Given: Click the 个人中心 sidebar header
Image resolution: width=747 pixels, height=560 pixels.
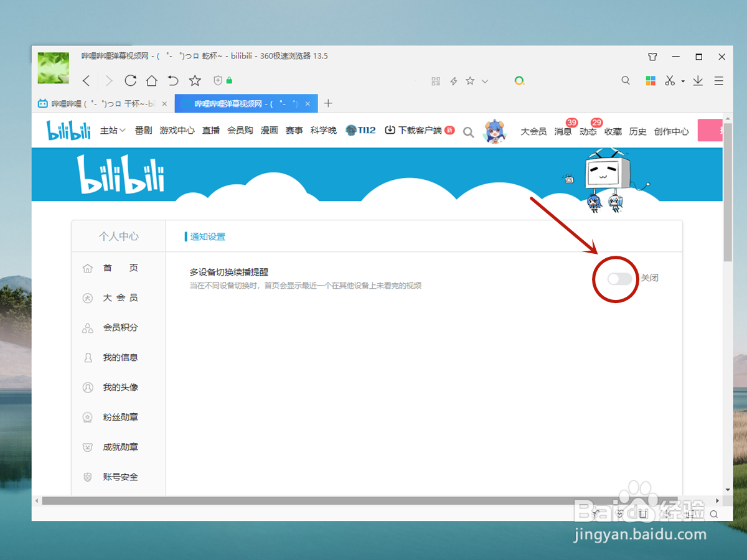Looking at the screenshot, I should pos(119,236).
